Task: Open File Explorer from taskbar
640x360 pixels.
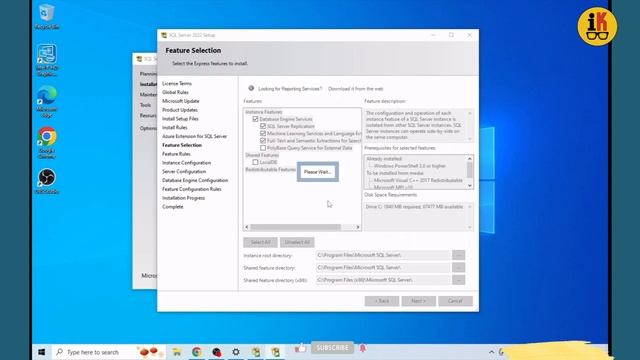Action: click(x=177, y=352)
